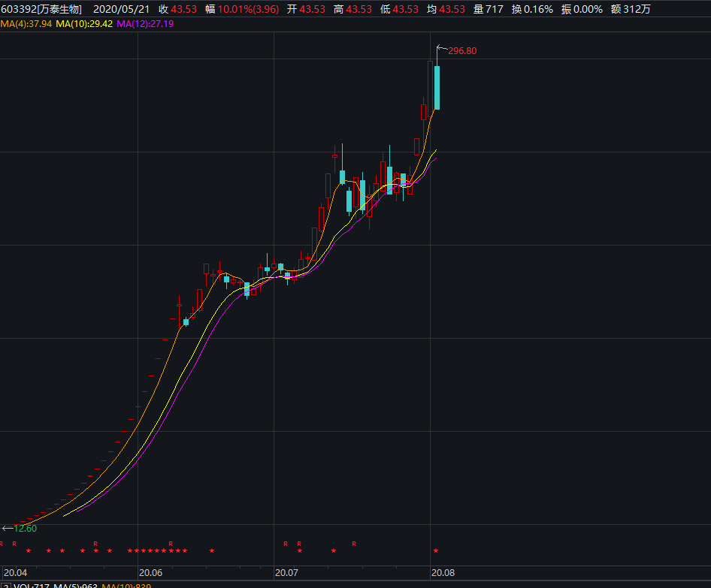Select the orange MA(4) indicator label
711x588 pixels.
click(x=28, y=24)
